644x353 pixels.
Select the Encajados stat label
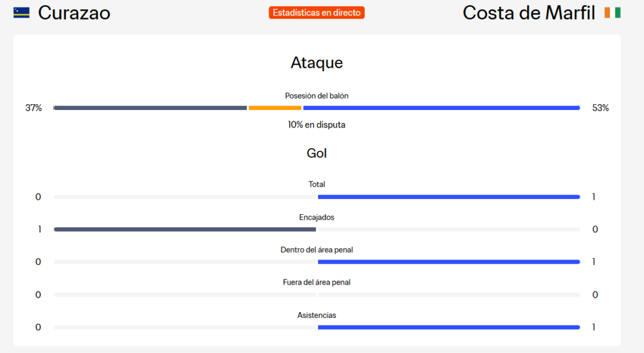tap(317, 217)
